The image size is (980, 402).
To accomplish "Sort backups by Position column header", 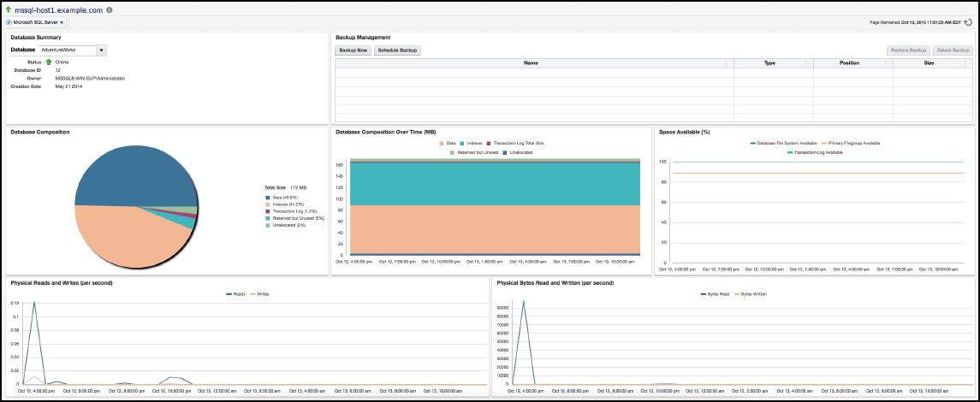I will 850,63.
